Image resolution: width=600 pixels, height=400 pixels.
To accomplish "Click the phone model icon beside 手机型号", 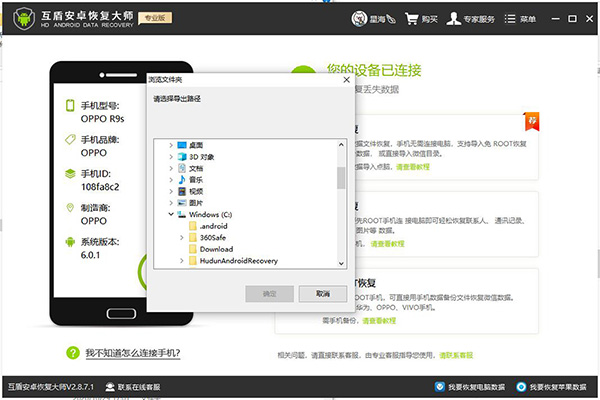I will point(70,105).
